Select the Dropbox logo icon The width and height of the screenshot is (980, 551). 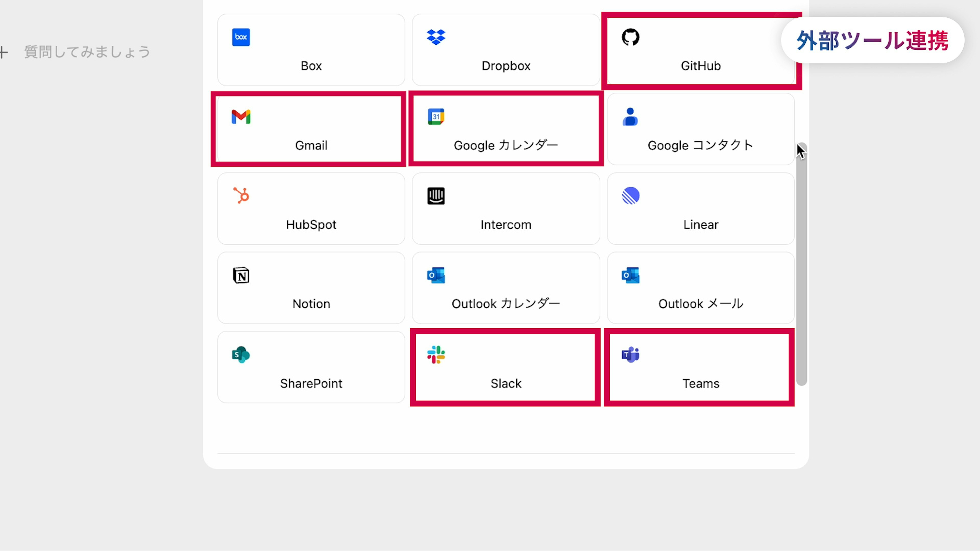tap(436, 37)
